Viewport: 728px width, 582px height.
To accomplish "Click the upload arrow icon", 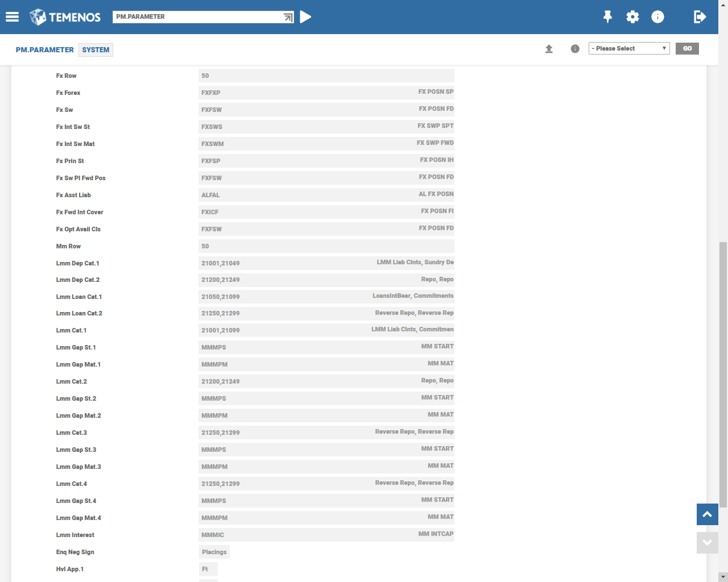I will [549, 49].
